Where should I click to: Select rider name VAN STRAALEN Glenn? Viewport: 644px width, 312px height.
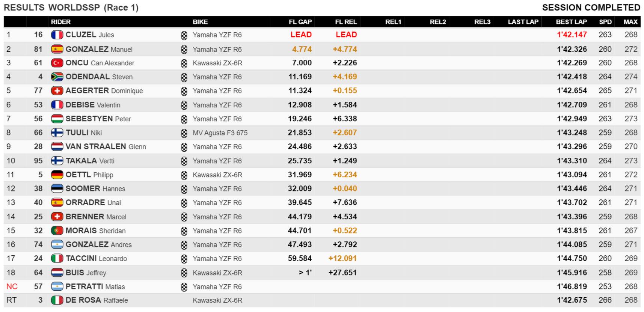pos(106,146)
